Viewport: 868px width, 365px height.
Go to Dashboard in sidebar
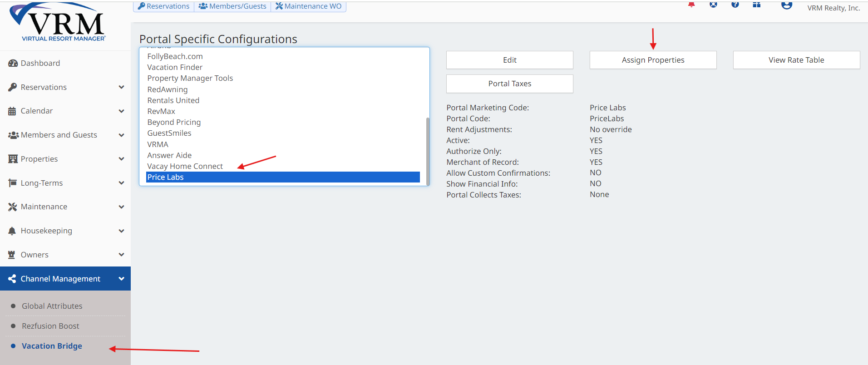click(x=40, y=63)
